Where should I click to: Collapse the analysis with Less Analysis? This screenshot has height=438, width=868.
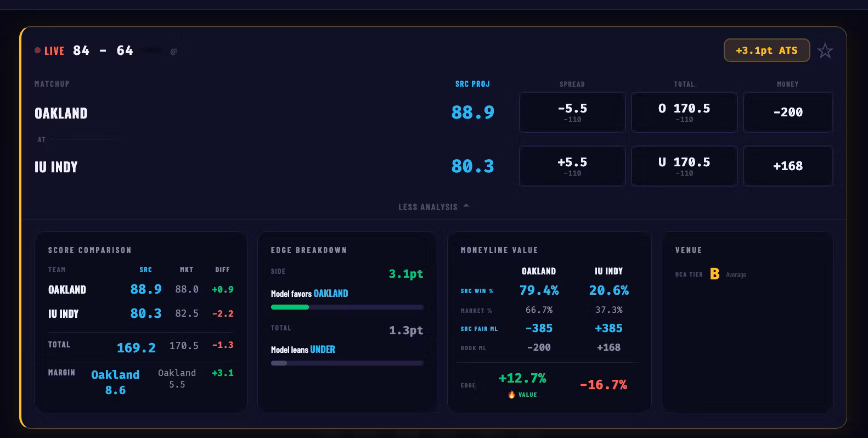click(433, 207)
